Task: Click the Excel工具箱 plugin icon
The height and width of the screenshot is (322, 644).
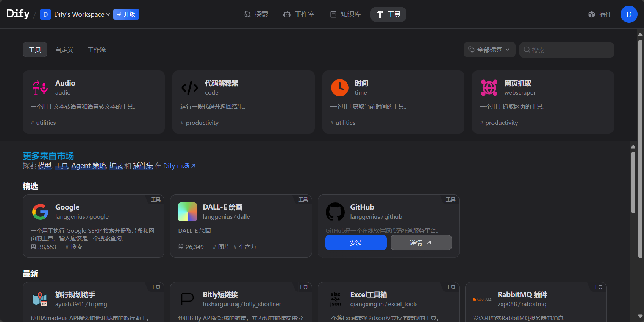Action: (335, 299)
